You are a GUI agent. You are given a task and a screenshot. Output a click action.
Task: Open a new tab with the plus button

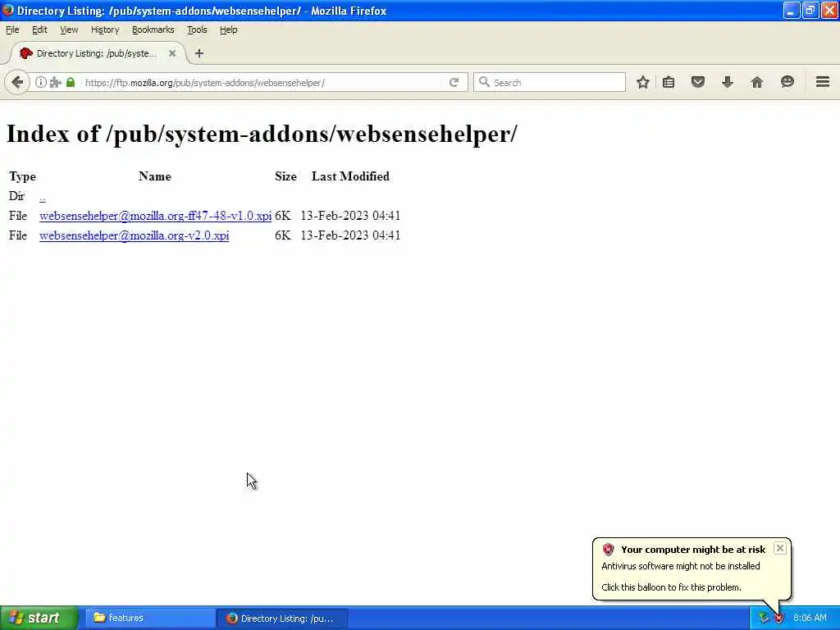click(x=199, y=53)
